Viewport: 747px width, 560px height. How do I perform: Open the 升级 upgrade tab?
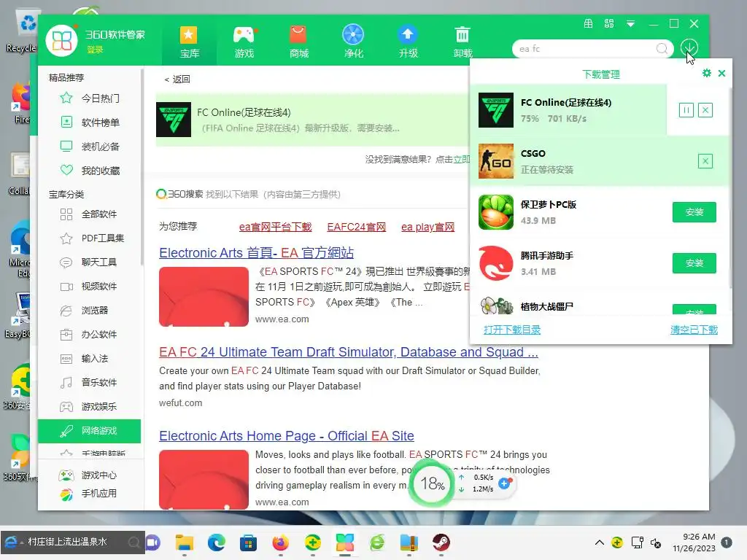coord(408,42)
